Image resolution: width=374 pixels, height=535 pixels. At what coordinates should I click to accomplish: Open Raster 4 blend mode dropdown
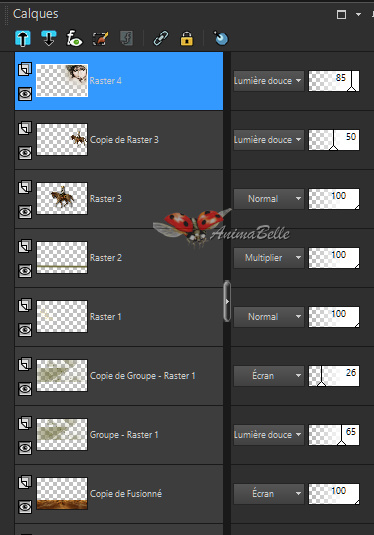(269, 81)
